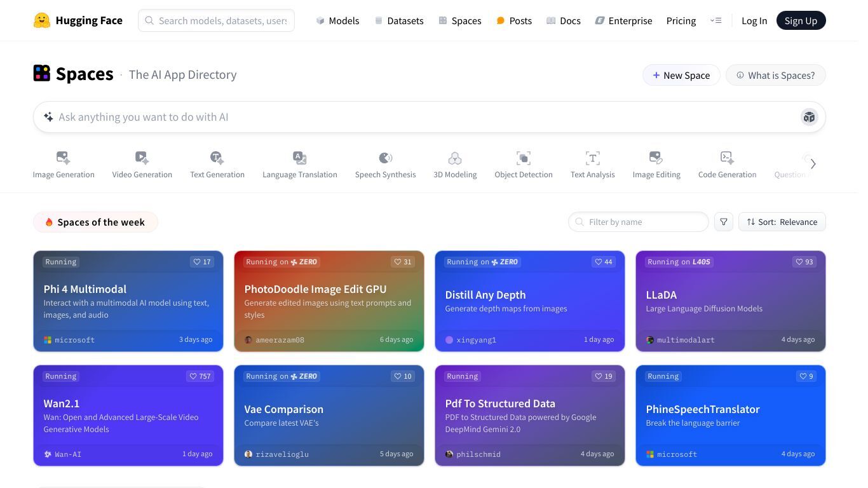Click author name xingyang1
The width and height of the screenshot is (868, 488).
(476, 340)
